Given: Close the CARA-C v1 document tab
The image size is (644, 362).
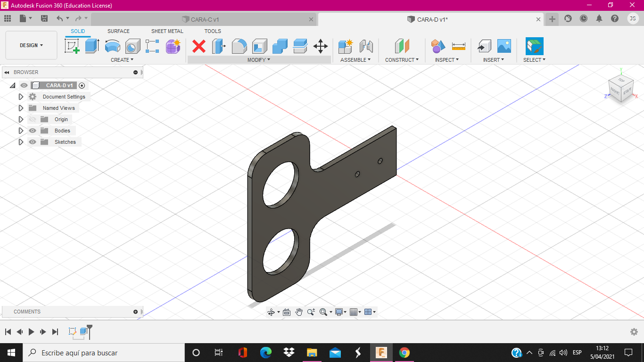Looking at the screenshot, I should coord(311,19).
